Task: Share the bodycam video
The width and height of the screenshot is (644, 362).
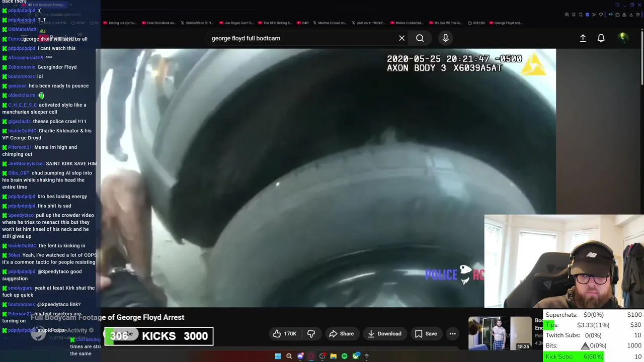Action: pyautogui.click(x=342, y=334)
